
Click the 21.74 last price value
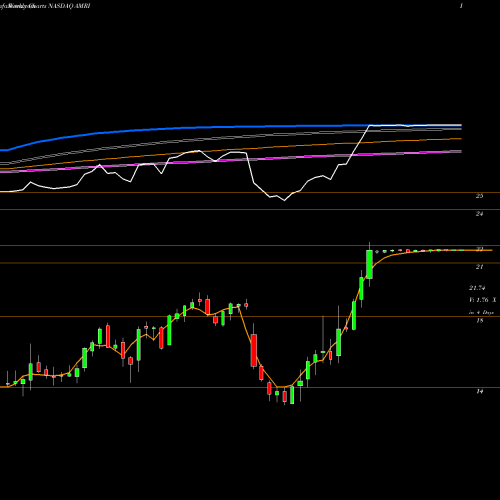[x=477, y=288]
